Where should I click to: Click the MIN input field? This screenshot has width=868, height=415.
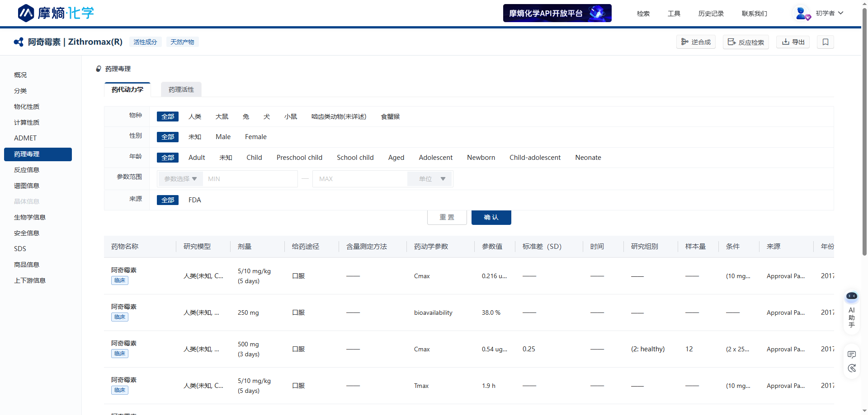pyautogui.click(x=250, y=179)
